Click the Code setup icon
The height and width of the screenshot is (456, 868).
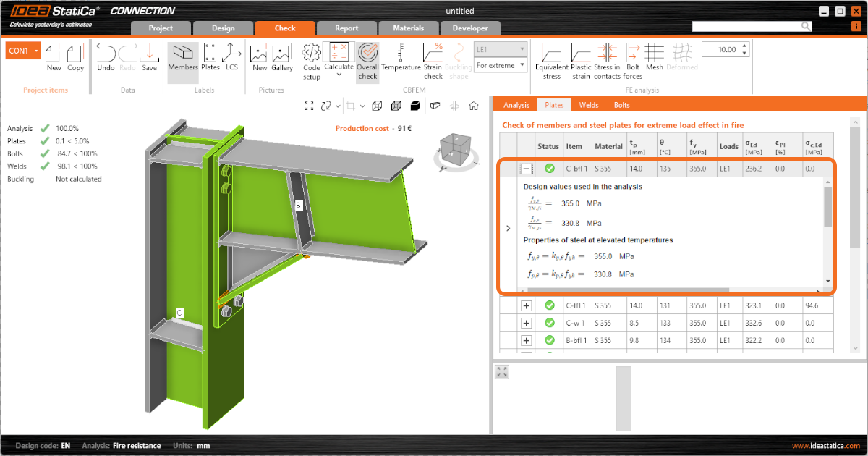[311, 60]
